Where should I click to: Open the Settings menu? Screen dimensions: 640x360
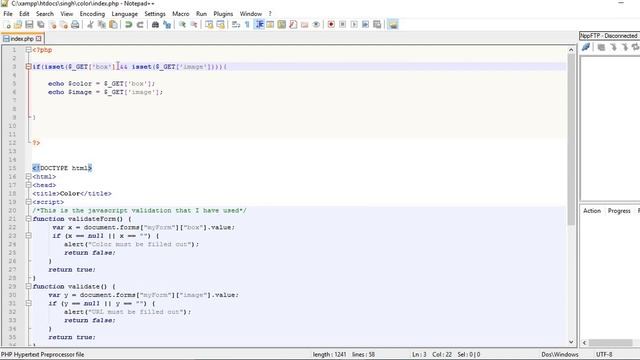155,13
